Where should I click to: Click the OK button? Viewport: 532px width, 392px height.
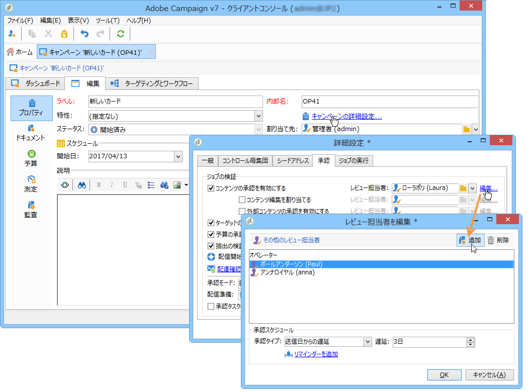[x=444, y=375]
